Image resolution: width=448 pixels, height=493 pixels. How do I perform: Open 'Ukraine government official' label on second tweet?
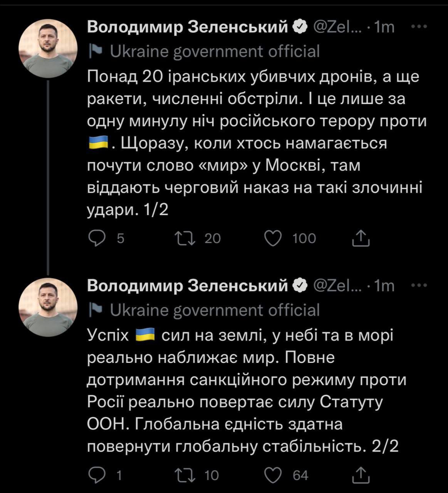click(215, 310)
